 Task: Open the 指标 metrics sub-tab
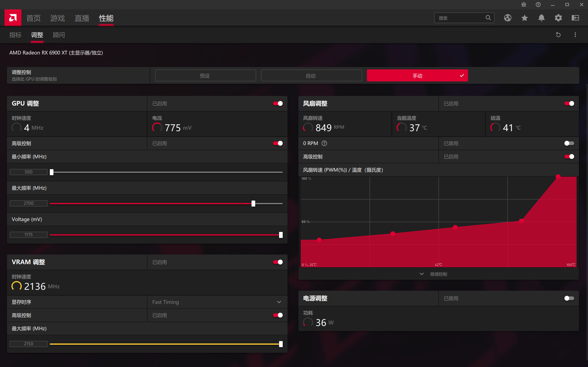[15, 35]
